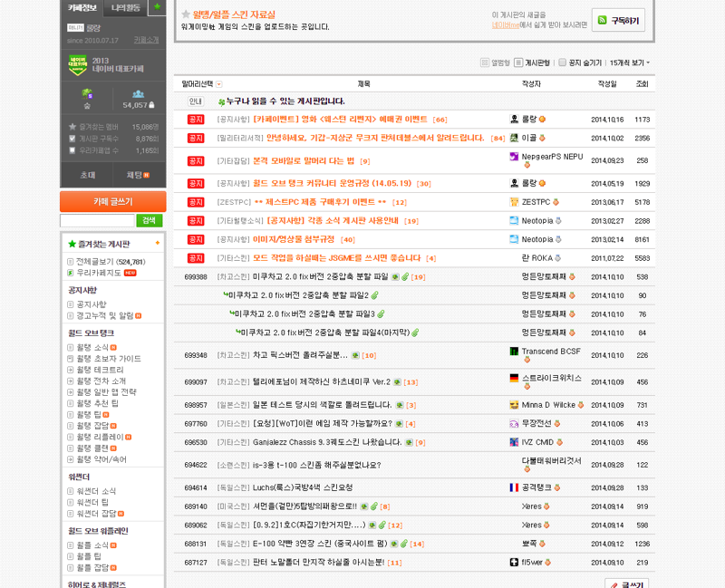Image resolution: width=725 pixels, height=588 pixels.
Task: Click the orange 카페 글쓰기 button
Action: coord(112,201)
